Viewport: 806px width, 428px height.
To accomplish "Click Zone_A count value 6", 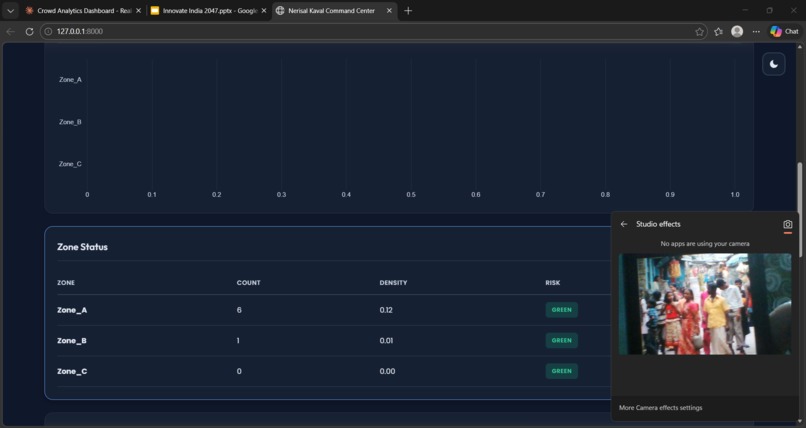I will tap(239, 310).
